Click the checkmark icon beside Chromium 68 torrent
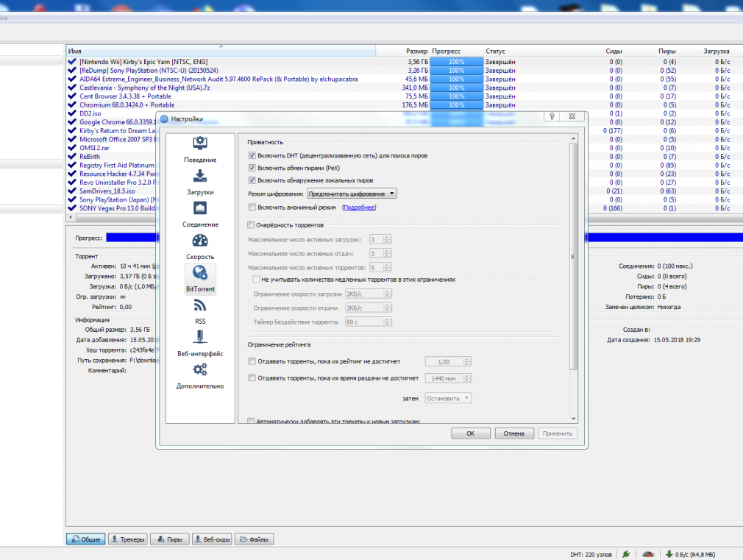This screenshot has width=743, height=560. click(72, 104)
